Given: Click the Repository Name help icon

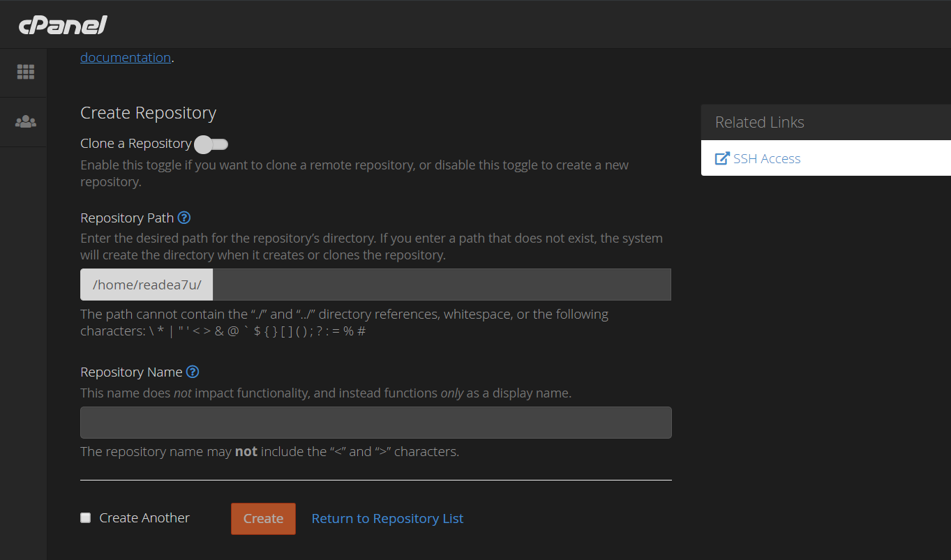Looking at the screenshot, I should (193, 372).
